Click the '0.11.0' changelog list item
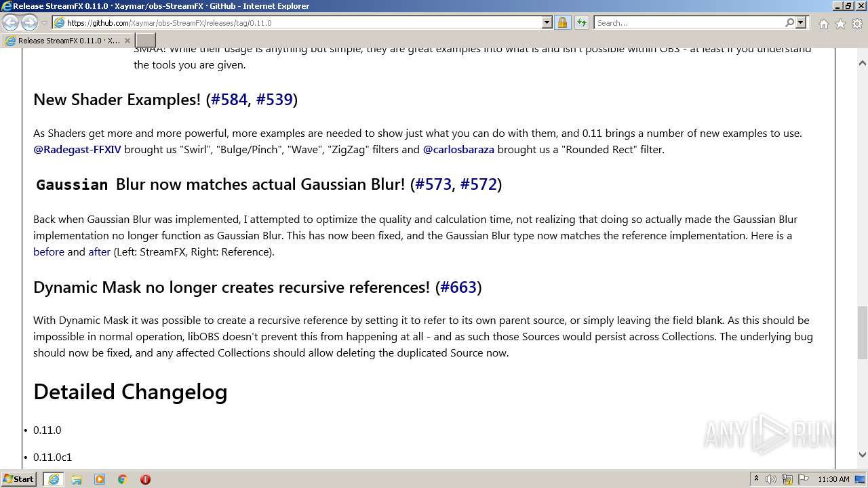 pyautogui.click(x=47, y=430)
